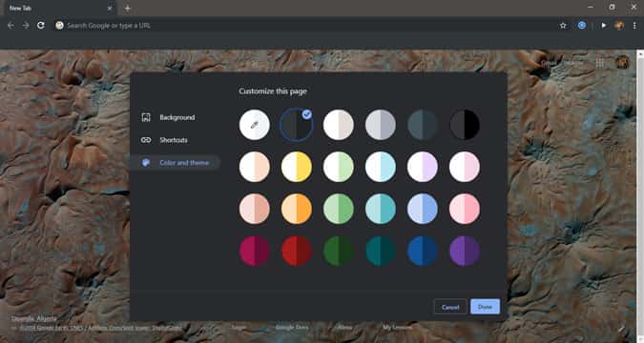
Task: Open the Google apps grid
Action: [600, 62]
